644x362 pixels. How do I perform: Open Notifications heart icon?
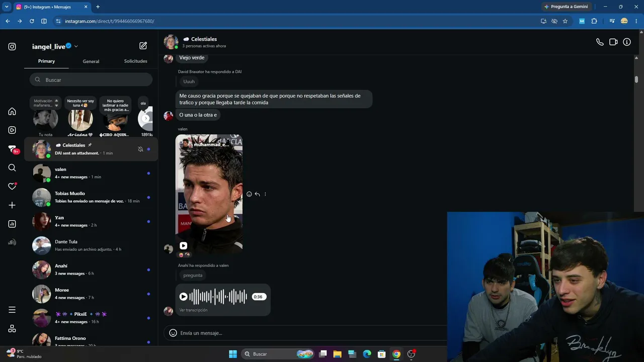(x=12, y=187)
